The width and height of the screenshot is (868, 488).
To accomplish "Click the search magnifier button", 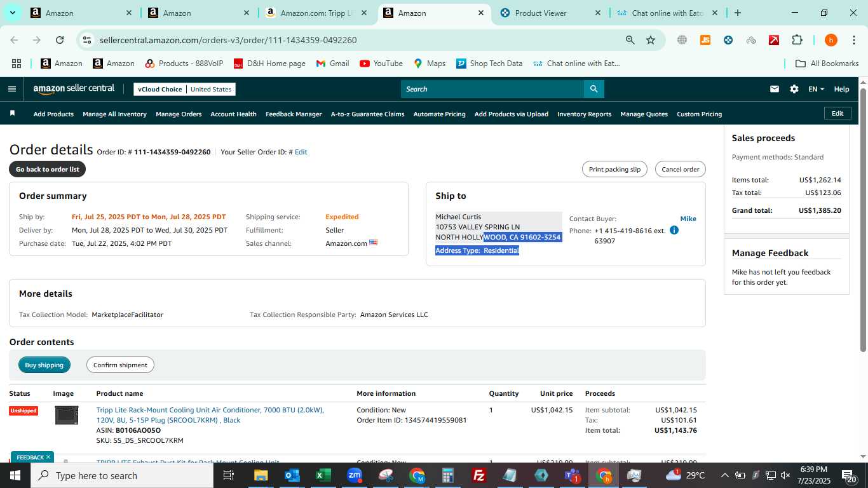I will click(593, 89).
